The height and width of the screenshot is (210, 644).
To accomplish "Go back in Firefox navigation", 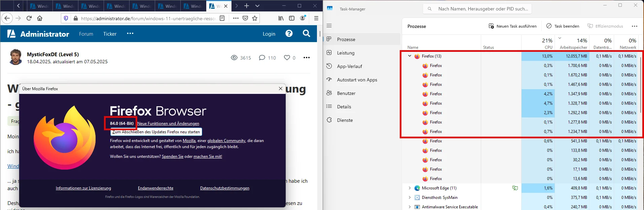I will coord(7,19).
